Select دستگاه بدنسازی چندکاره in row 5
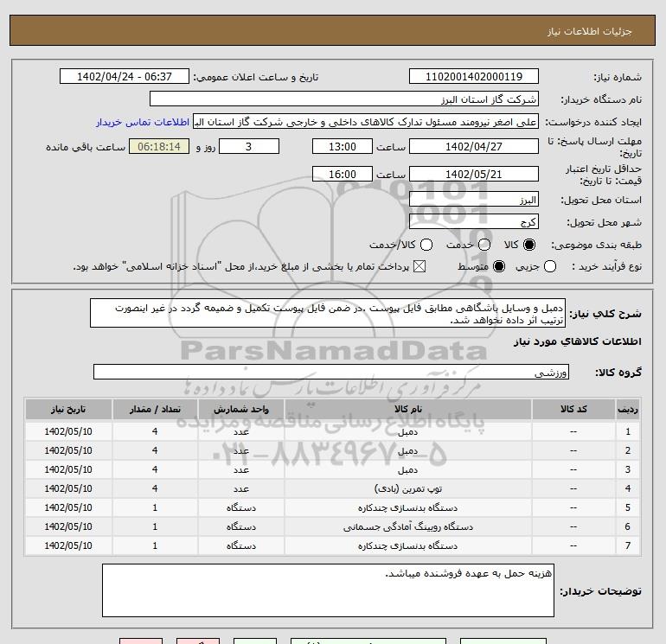The height and width of the screenshot is (644, 666). (x=407, y=507)
